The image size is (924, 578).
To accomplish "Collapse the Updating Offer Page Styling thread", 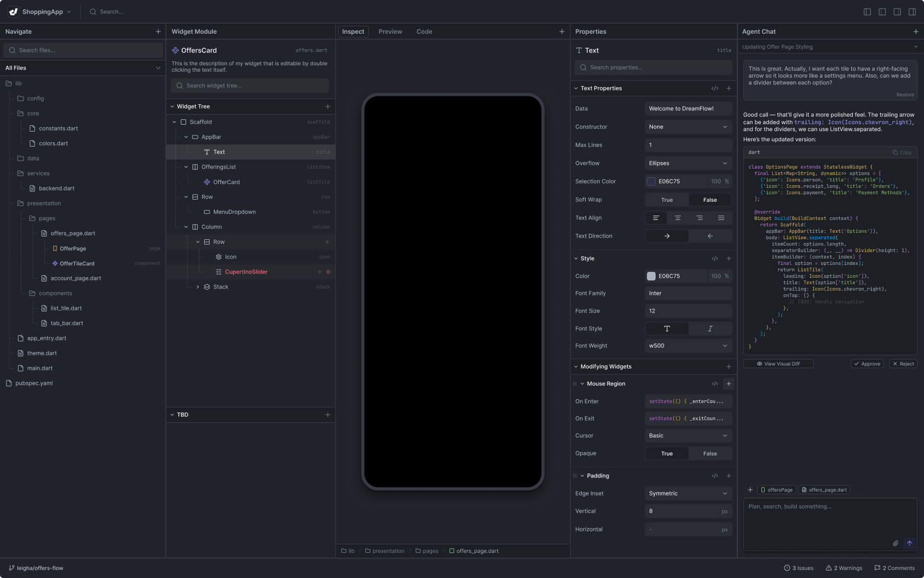I will (915, 47).
